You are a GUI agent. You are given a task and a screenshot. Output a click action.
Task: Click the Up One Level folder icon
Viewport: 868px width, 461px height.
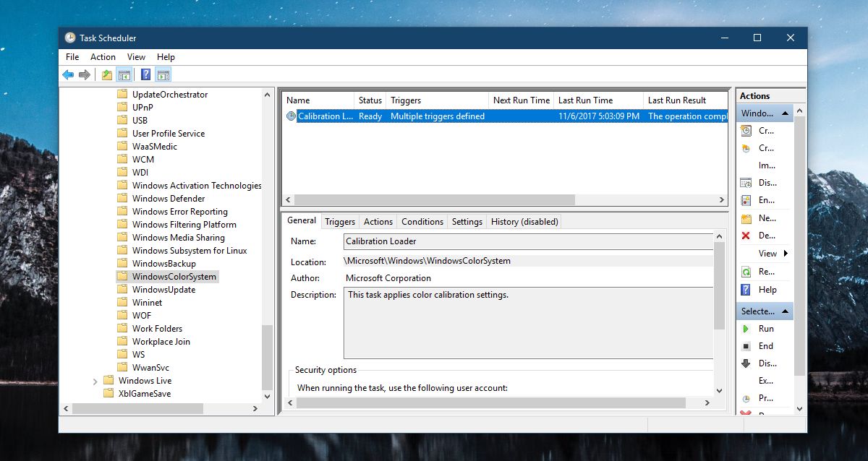pyautogui.click(x=107, y=74)
